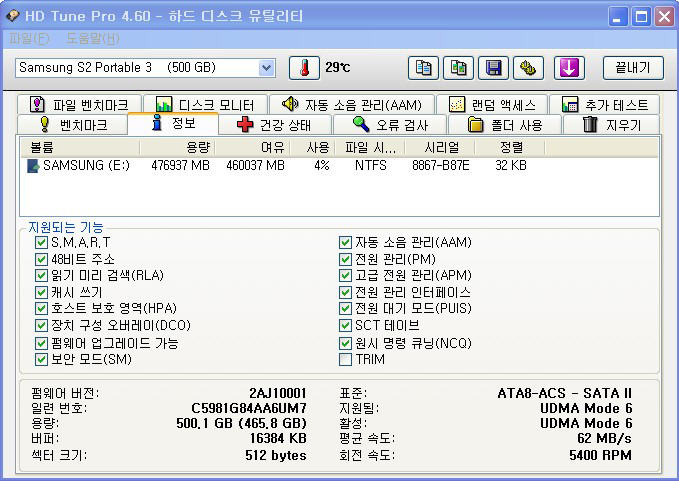Sort by the 시리얼 column header
Viewport: 679px width, 481px height.
tap(440, 148)
